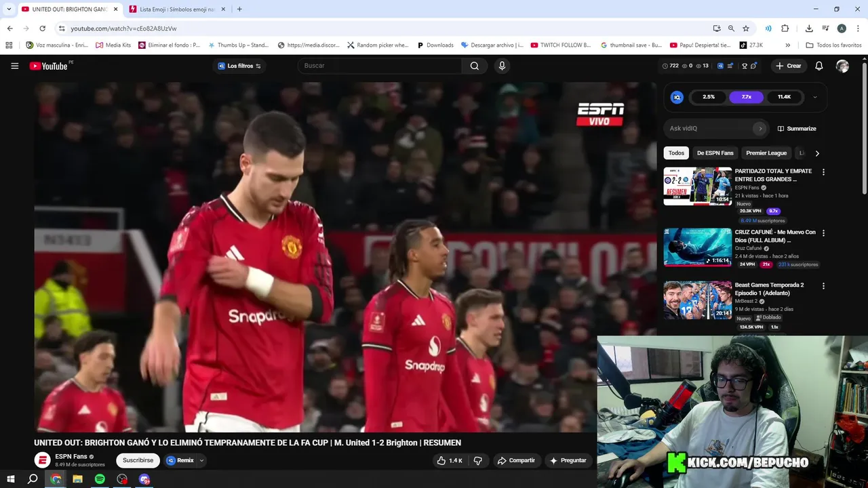Viewport: 868px width, 488px height.
Task: Open YouTube notifications bell
Action: 819,66
